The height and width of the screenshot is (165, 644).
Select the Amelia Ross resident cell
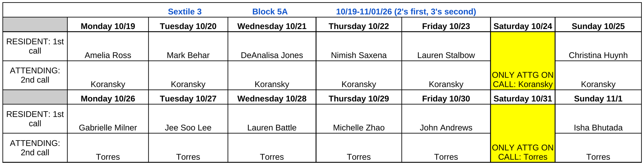pyautogui.click(x=108, y=46)
